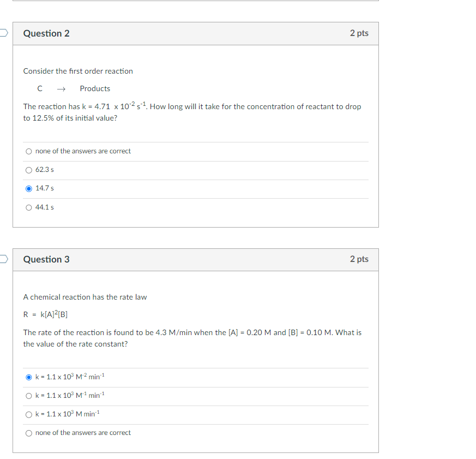
Task: Select the 14.7 s radio button
Action: click(x=28, y=188)
